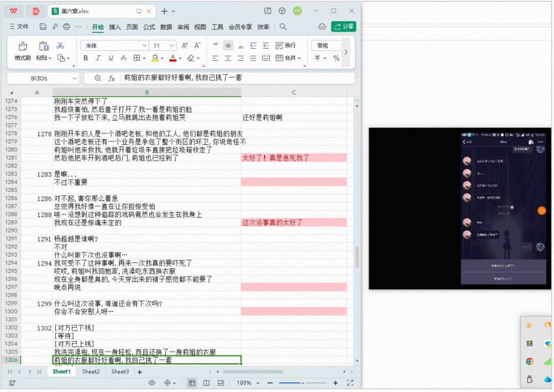Viewport: 554px width, 392px height.
Task: Click the print icon in the quick toolbar
Action: 66,27
